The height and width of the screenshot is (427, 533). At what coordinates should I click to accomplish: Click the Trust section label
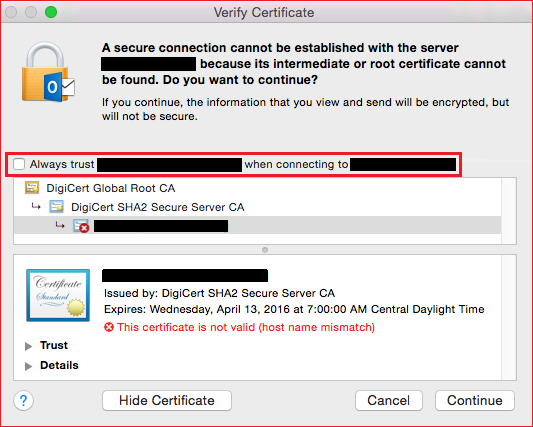click(x=54, y=345)
